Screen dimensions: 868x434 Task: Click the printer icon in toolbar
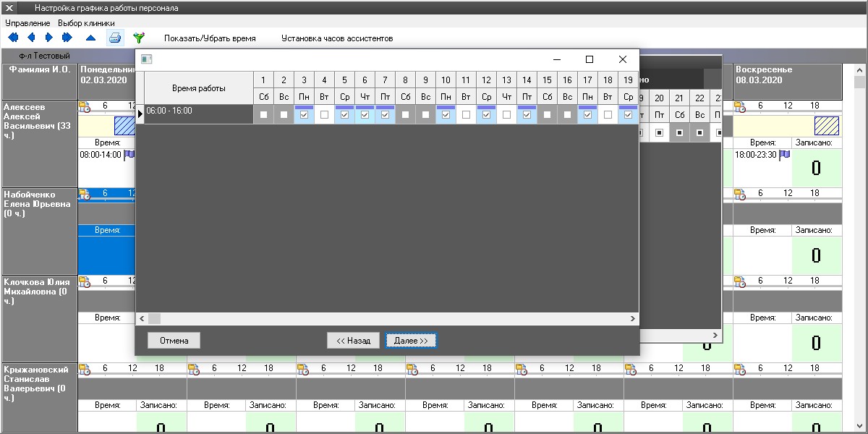[115, 38]
